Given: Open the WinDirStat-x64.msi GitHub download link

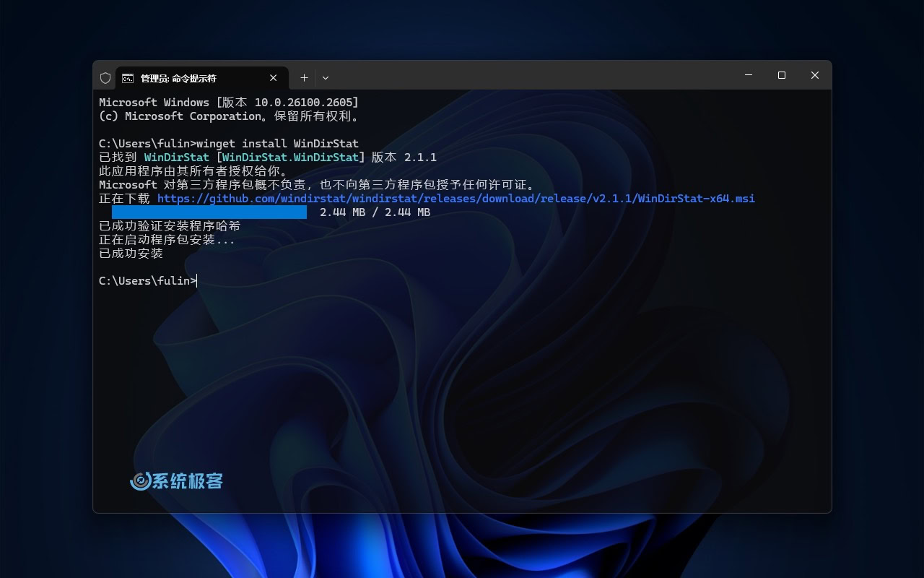Looking at the screenshot, I should (x=456, y=199).
